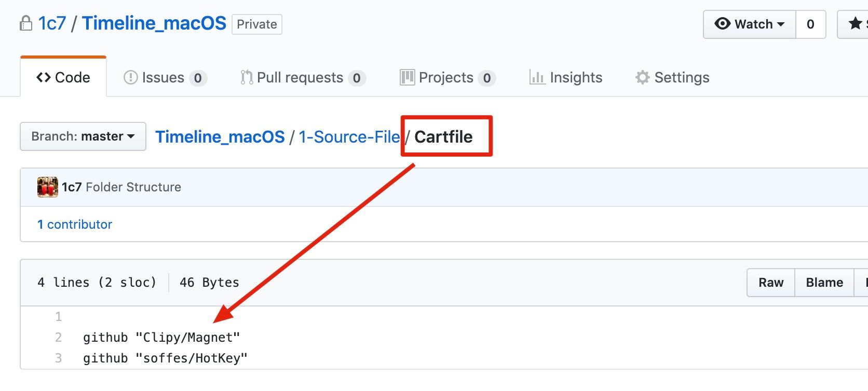The width and height of the screenshot is (868, 391).
Task: Click the Settings gear icon
Action: coord(643,77)
